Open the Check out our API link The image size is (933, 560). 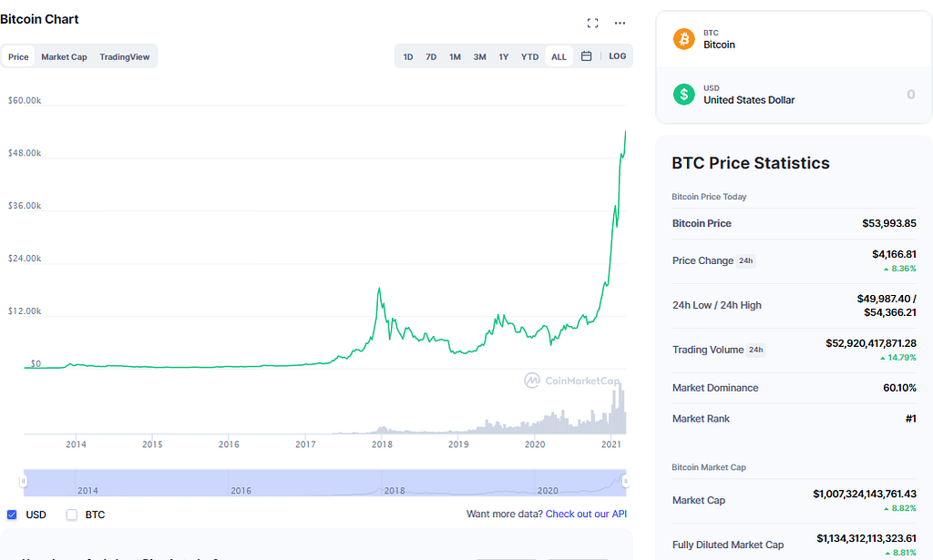pyautogui.click(x=586, y=514)
